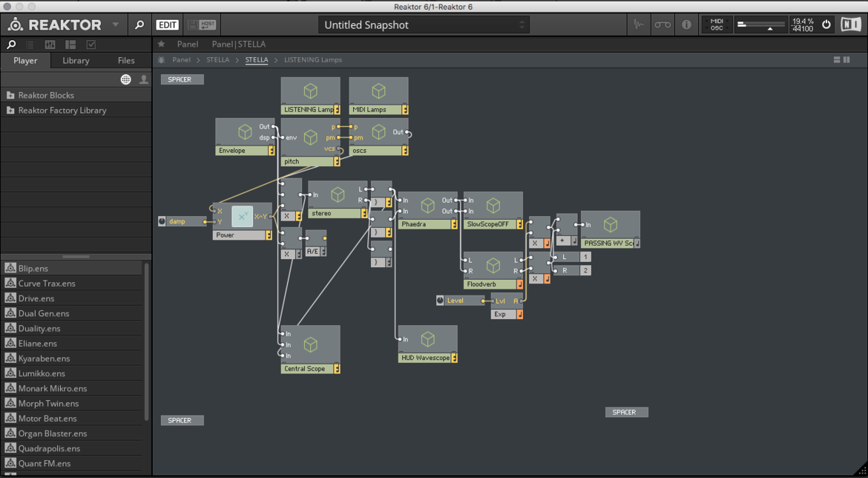Toggle the audio engine power button
The image size is (868, 478).
coord(826,25)
